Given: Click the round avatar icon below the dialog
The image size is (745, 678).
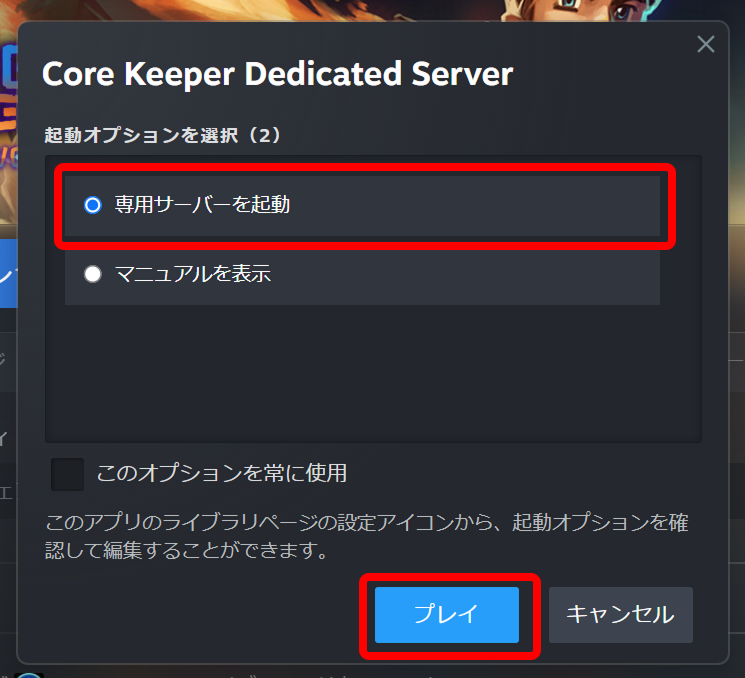Looking at the screenshot, I should 29,675.
